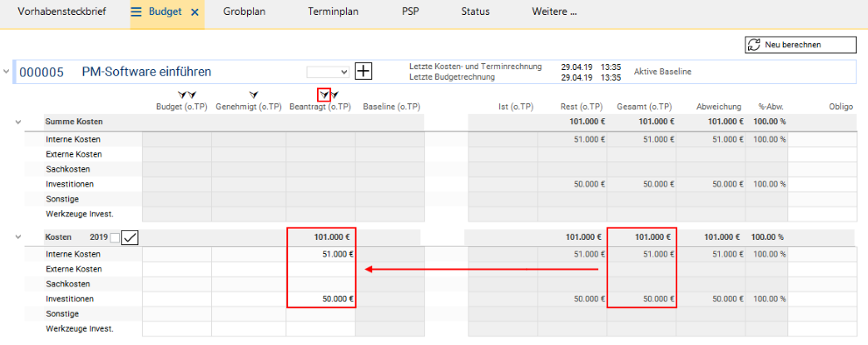The image size is (868, 345).
Task: Click Interne Kosten under Summe Kosten
Action: tap(73, 139)
